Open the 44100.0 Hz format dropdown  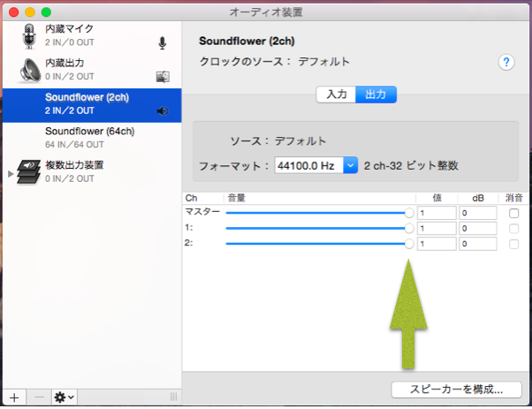(351, 165)
